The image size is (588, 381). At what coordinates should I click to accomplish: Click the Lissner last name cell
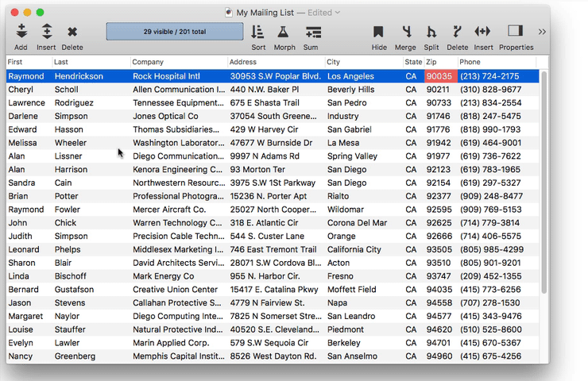point(68,156)
